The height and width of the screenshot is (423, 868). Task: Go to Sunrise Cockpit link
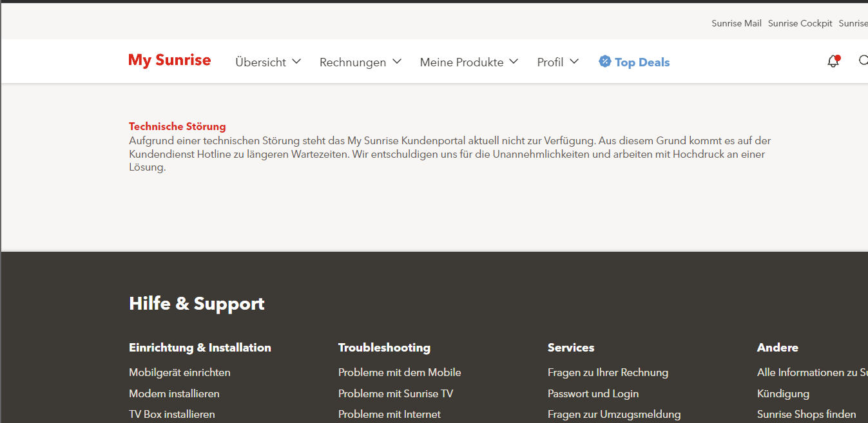click(x=800, y=23)
